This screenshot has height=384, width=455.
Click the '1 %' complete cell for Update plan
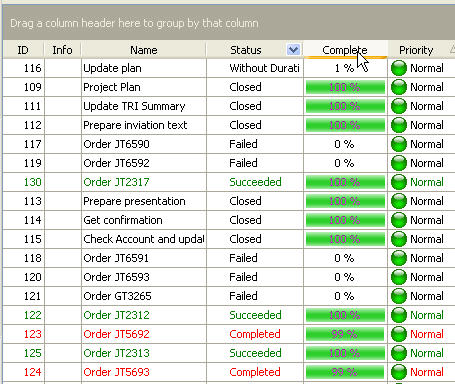346,68
